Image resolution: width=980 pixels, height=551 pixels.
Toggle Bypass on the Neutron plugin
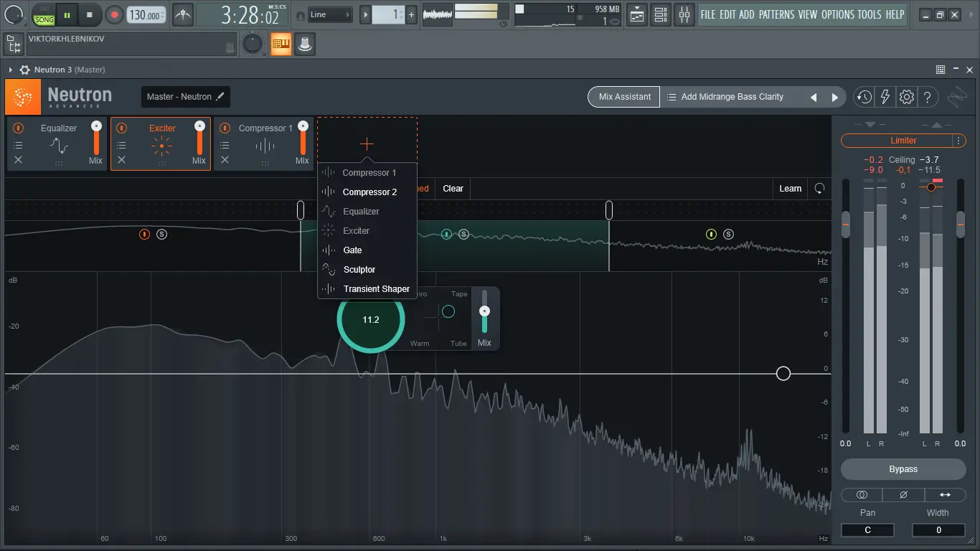click(x=903, y=469)
